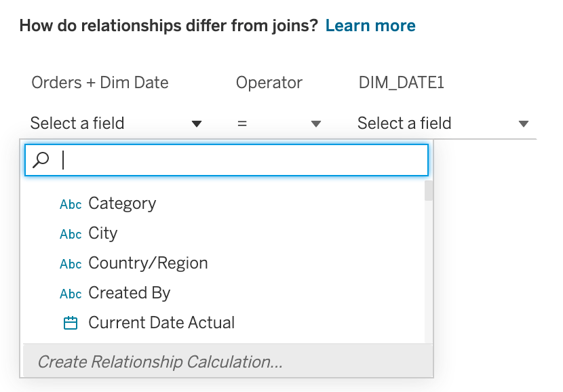Click the Abc icon beside Created By
This screenshot has width=563, height=392.
(71, 294)
